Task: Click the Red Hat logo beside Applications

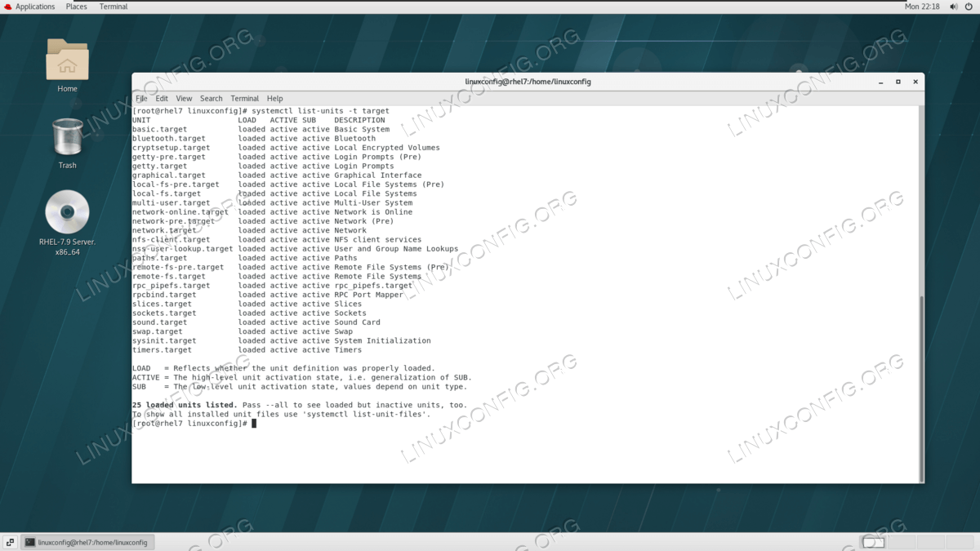Action: coord(7,7)
